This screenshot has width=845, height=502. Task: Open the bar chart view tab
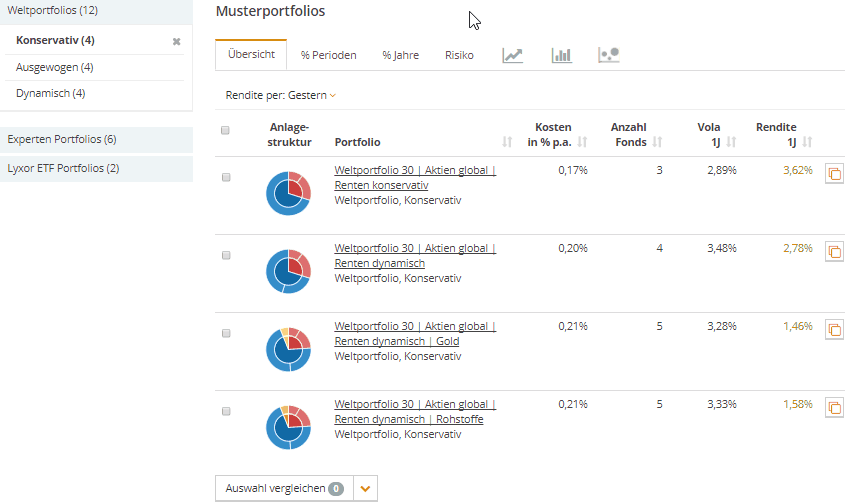pyautogui.click(x=561, y=55)
